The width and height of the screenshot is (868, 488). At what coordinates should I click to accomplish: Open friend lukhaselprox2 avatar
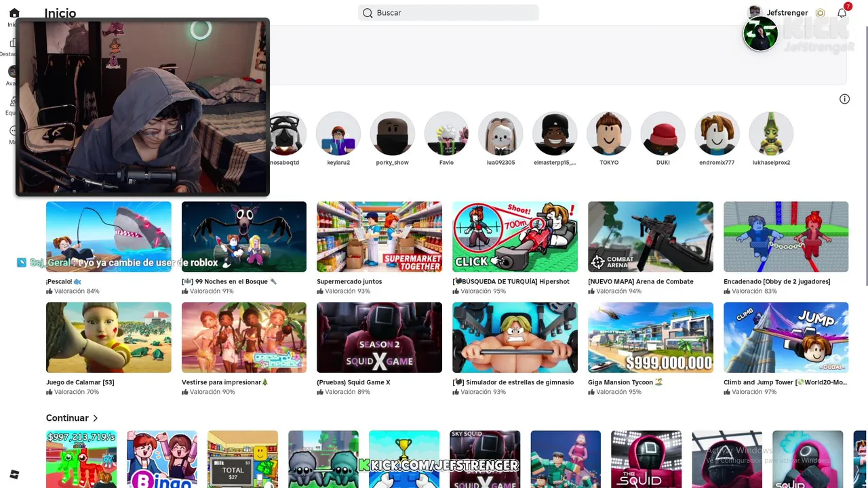tap(771, 134)
